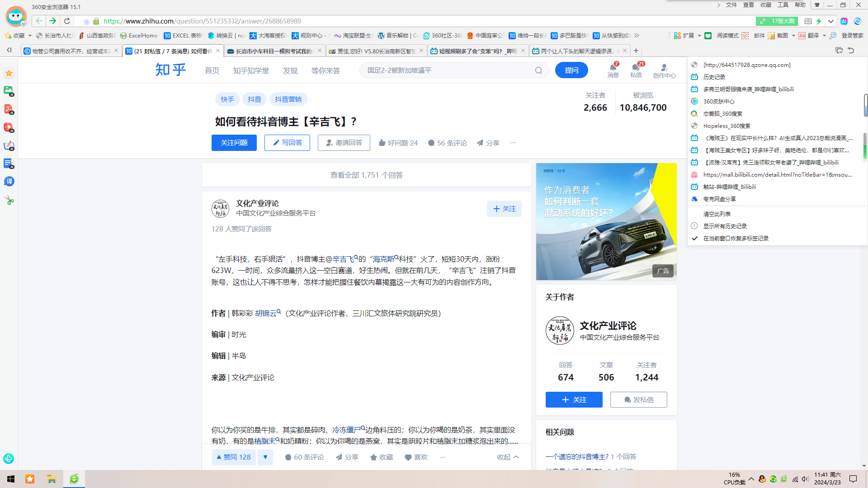Reload the page with the refresh icon
This screenshot has height=488, width=868.
pyautogui.click(x=67, y=21)
